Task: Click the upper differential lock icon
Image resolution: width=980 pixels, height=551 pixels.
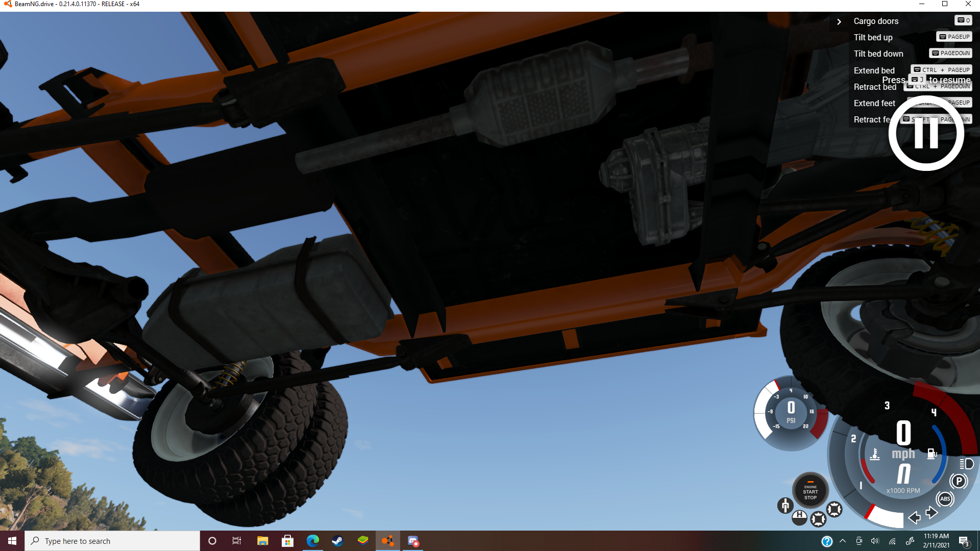Action: pyautogui.click(x=835, y=509)
